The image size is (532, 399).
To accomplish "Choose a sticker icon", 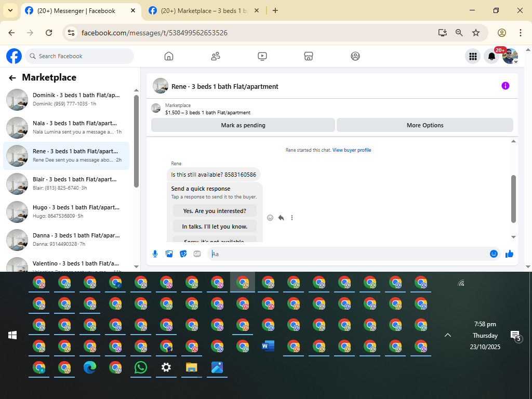I will coord(183,254).
